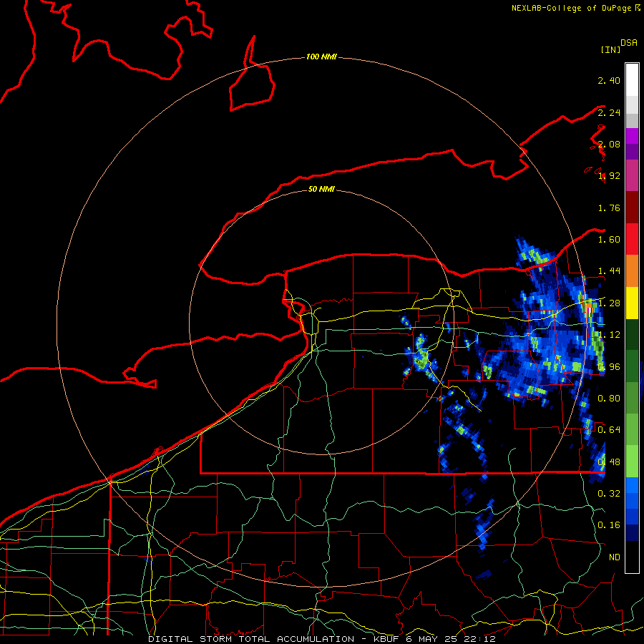Click the 50 NMI range ring label

(x=321, y=189)
